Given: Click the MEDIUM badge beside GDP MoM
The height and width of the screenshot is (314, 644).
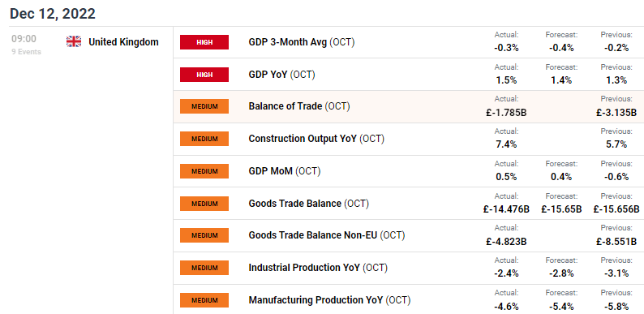Looking at the screenshot, I should tap(204, 171).
